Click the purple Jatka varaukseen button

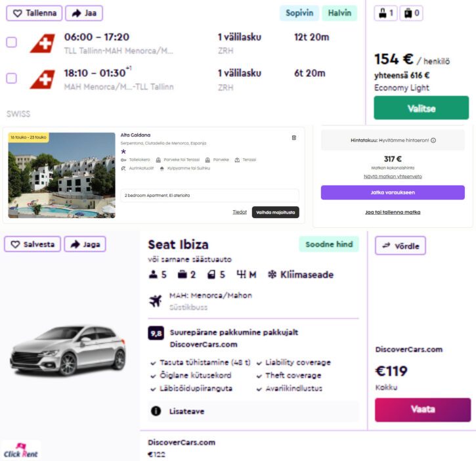[393, 192]
